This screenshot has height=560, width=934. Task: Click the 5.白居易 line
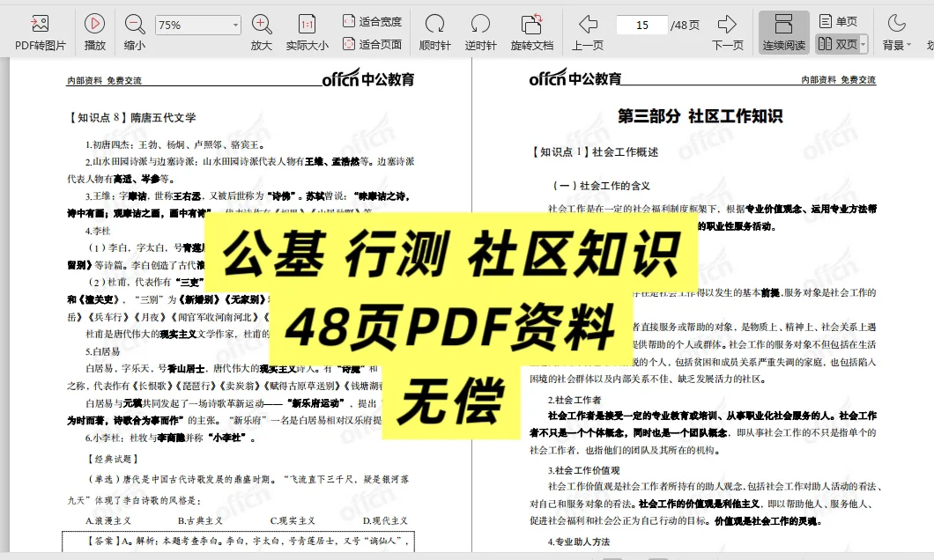[103, 351]
